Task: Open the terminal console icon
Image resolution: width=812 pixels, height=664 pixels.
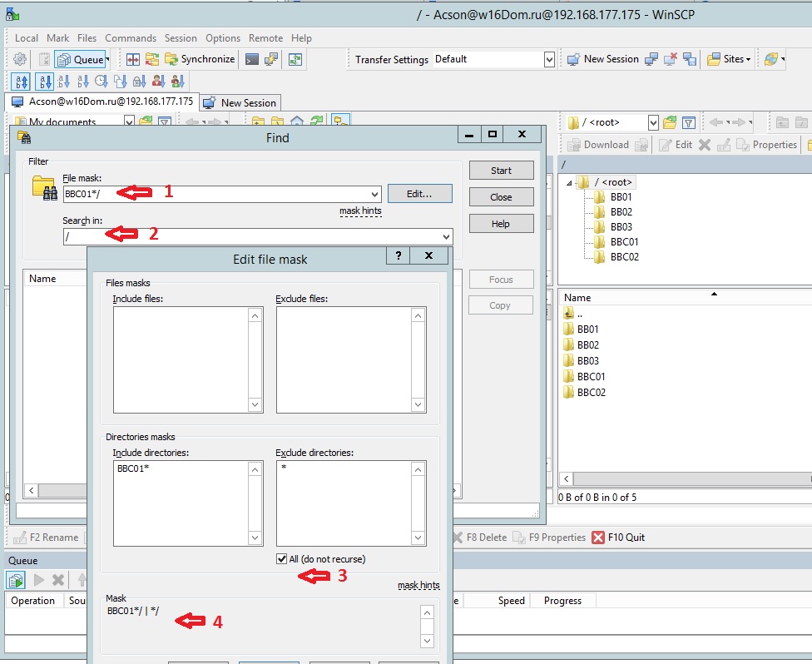Action: [x=251, y=59]
